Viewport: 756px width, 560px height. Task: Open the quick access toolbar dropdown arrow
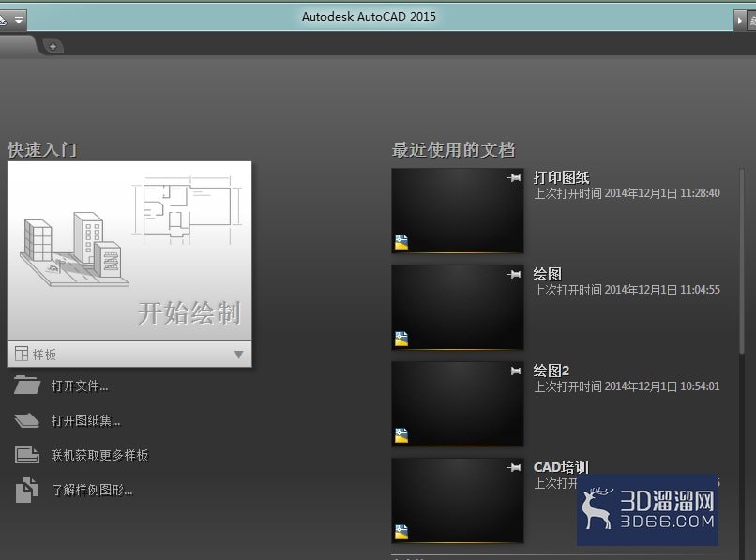pos(19,21)
